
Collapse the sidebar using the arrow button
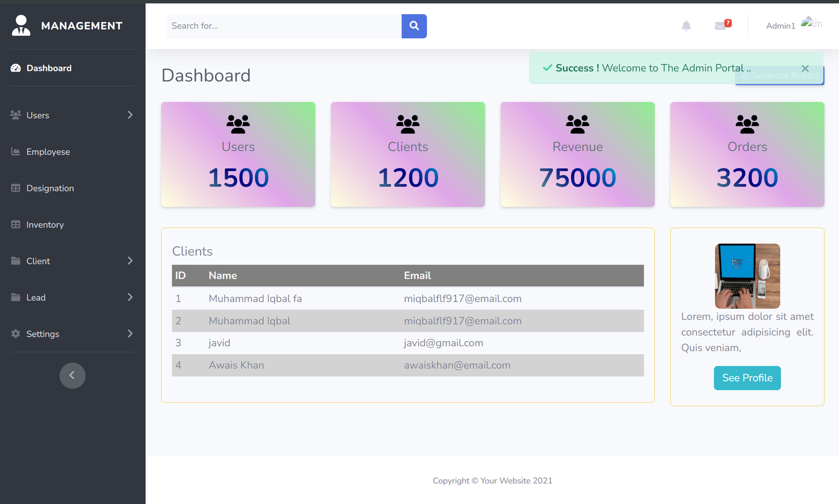click(72, 375)
